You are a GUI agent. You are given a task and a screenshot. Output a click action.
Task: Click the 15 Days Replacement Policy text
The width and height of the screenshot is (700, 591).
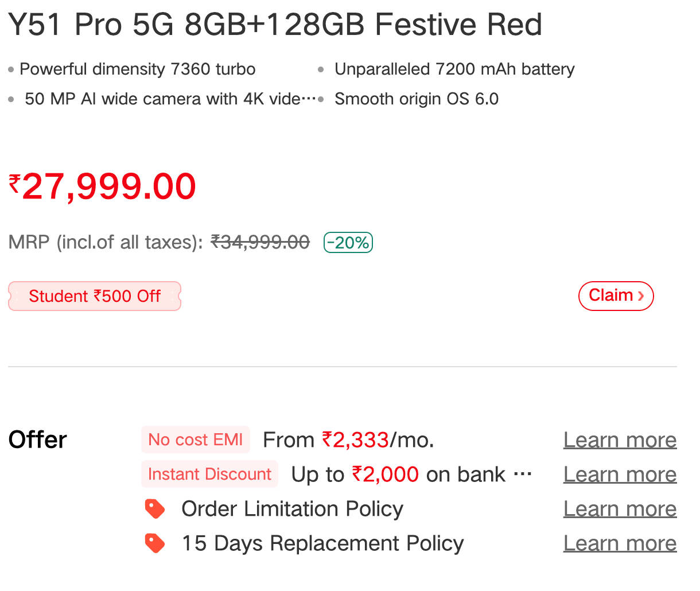click(322, 543)
